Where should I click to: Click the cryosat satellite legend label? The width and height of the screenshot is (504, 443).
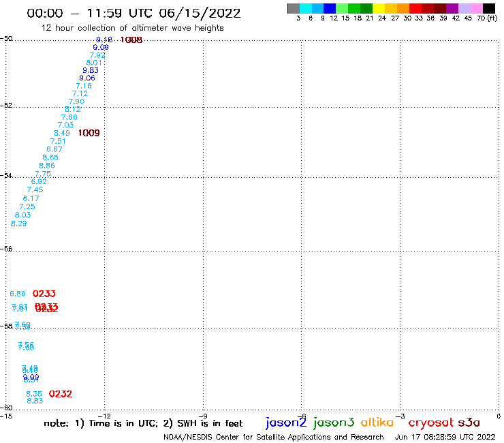[431, 423]
